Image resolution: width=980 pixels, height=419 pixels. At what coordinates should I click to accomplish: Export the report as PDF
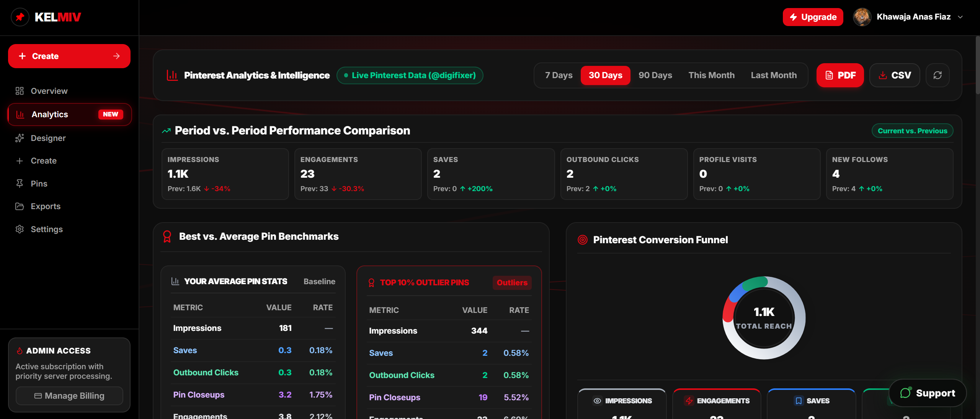[x=840, y=75]
